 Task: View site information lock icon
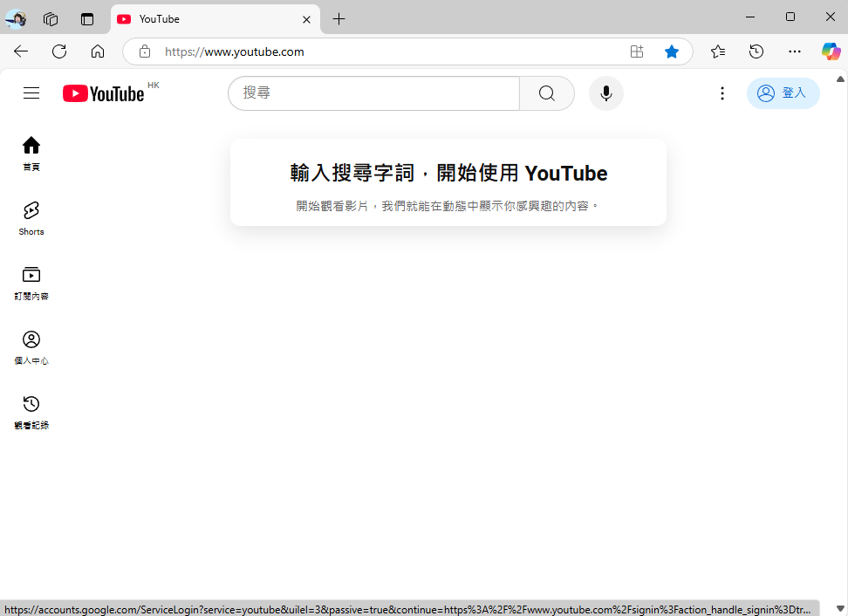[x=145, y=51]
